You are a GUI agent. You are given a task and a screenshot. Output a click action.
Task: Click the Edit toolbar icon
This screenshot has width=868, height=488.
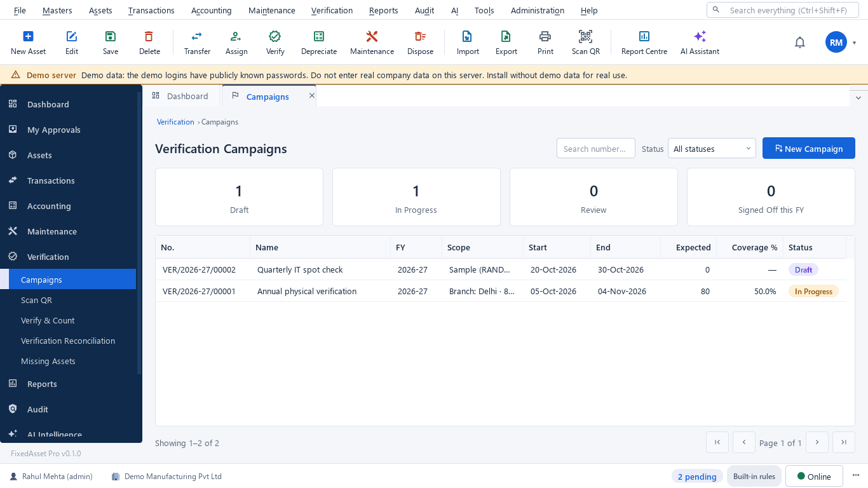tap(72, 43)
